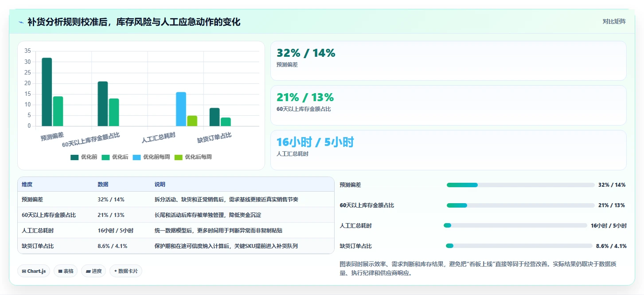The width and height of the screenshot is (644, 295).
Task: Click the 缺货订单占比 label in the progress list
Action: (x=355, y=246)
